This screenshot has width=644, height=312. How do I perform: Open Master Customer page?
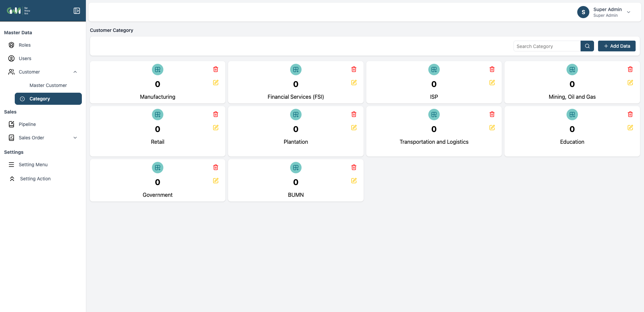[48, 85]
